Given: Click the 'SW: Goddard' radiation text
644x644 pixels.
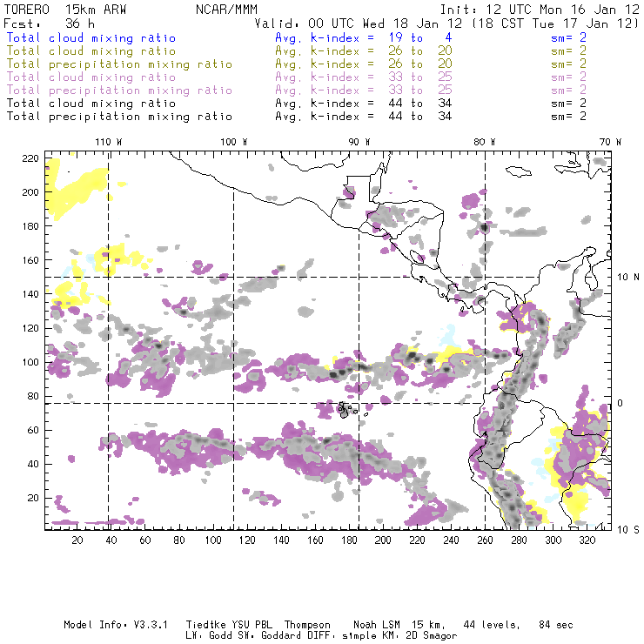Looking at the screenshot, I should tap(272, 636).
